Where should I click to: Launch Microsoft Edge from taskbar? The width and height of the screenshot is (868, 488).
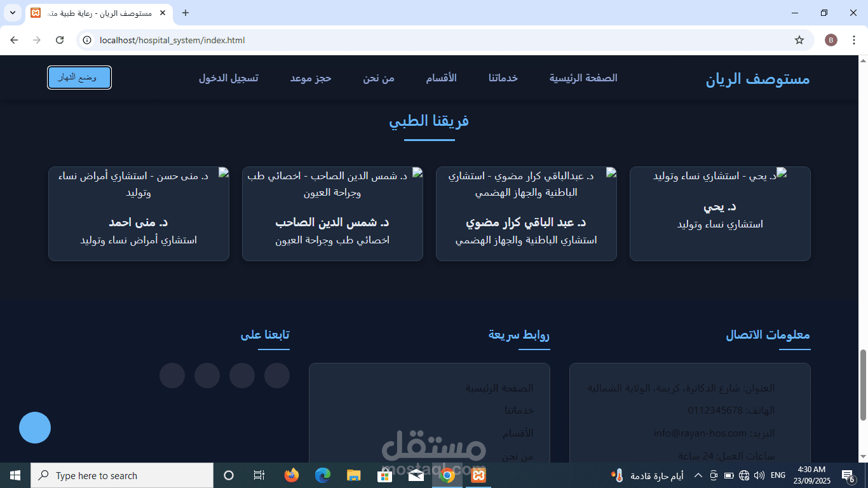pos(323,475)
